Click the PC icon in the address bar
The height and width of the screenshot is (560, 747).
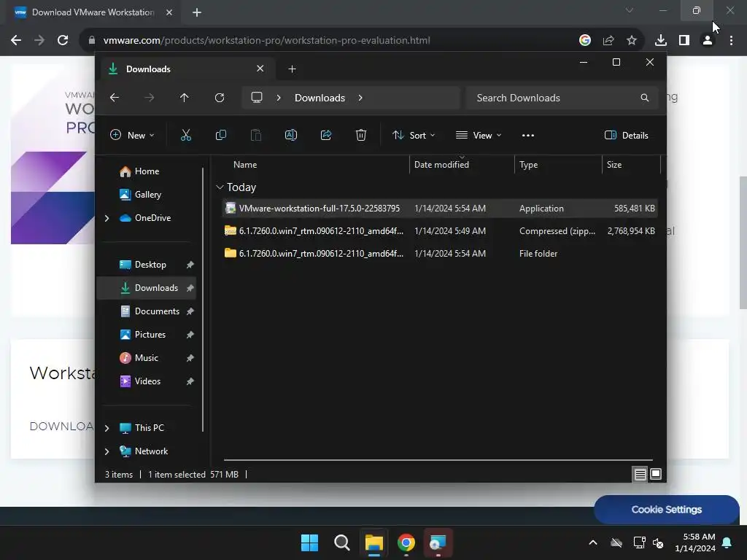tap(257, 98)
